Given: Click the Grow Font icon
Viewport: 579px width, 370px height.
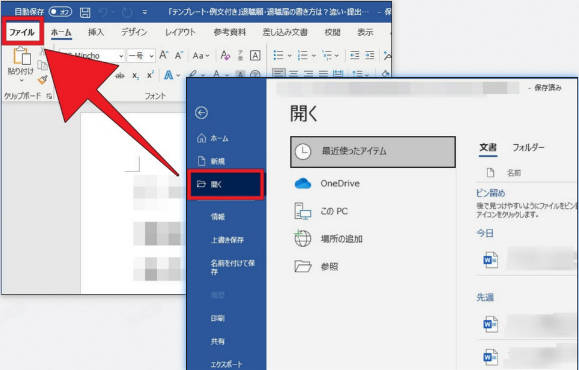Looking at the screenshot, I should pos(163,56).
